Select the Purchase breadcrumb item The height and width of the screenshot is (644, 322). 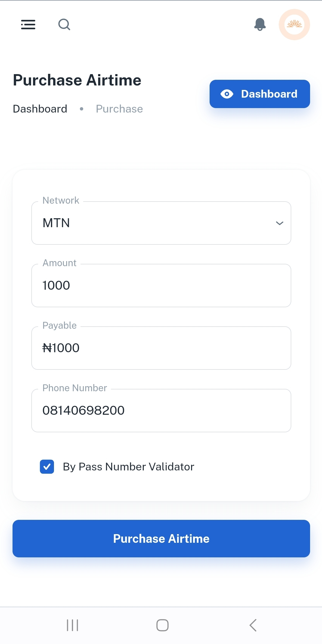[x=119, y=109]
